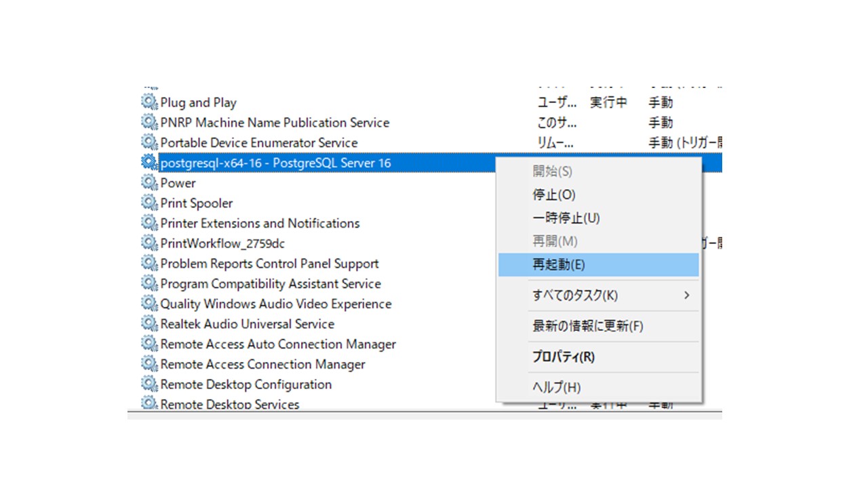868x488 pixels.
Task: Click リムー... description of Portable Device Enumerator
Action: click(557, 143)
